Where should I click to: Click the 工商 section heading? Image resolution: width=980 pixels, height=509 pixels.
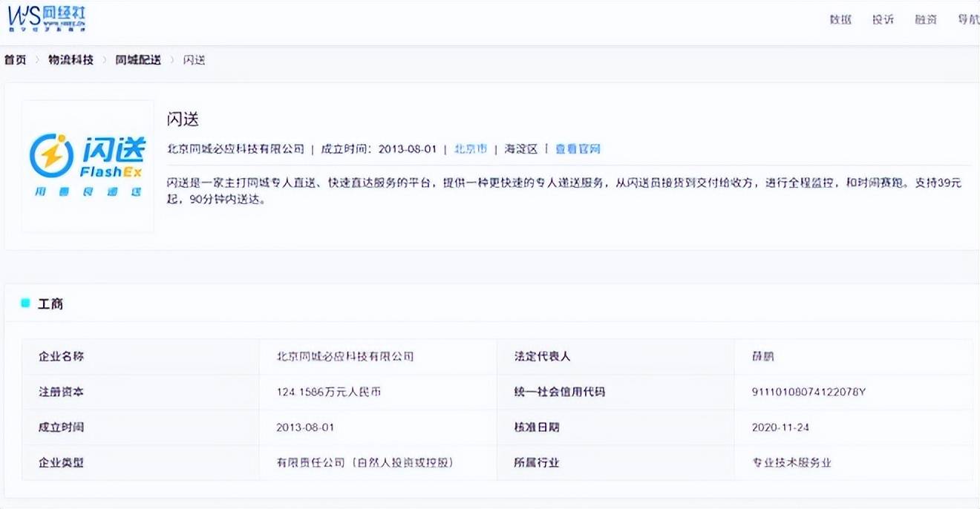[50, 304]
